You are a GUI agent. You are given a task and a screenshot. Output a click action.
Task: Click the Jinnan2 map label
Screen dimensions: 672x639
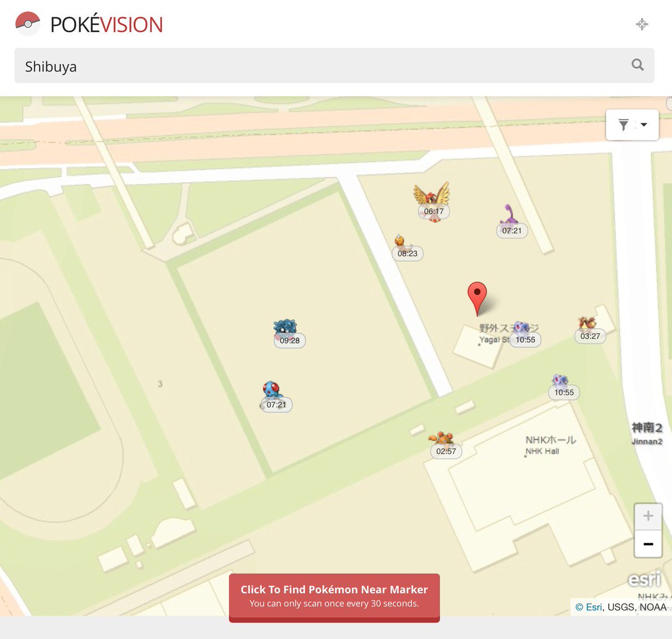pyautogui.click(x=647, y=433)
